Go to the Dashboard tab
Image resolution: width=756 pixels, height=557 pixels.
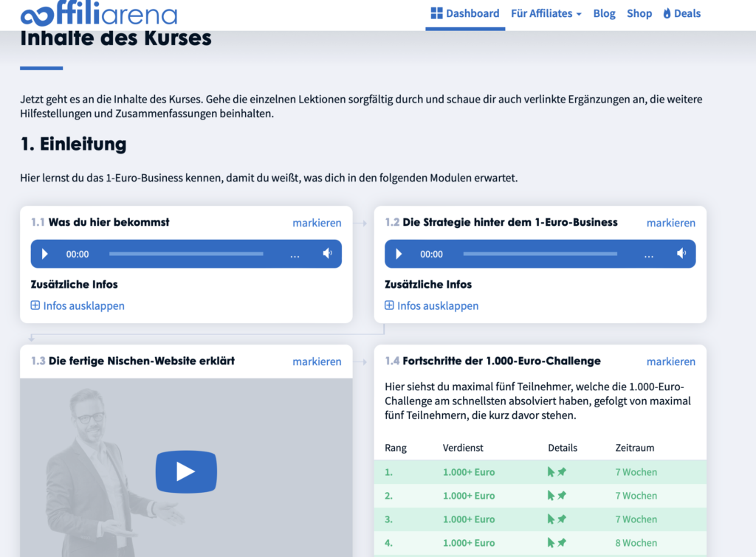tap(465, 13)
